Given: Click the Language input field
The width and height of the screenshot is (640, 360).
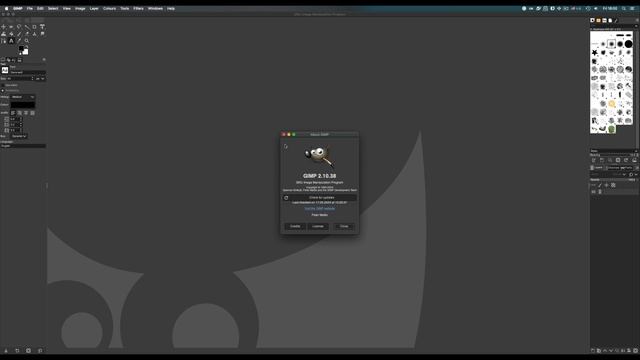Looking at the screenshot, I should pos(23,146).
